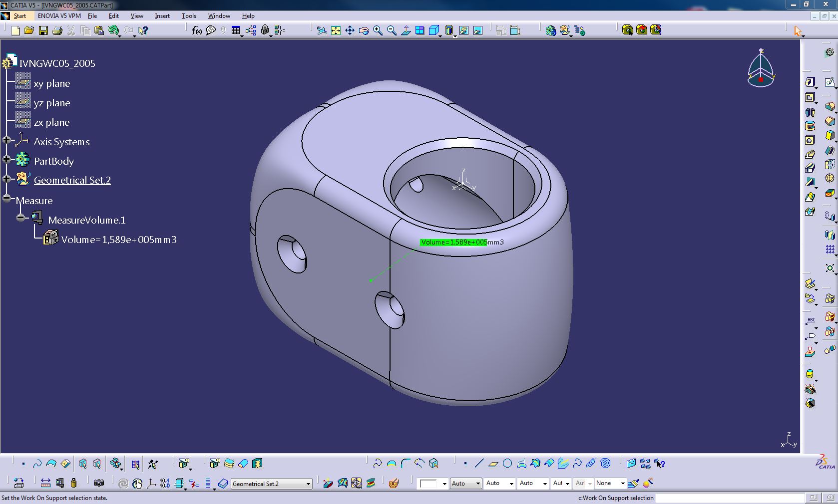Print using the printer icon
Image resolution: width=838 pixels, height=504 pixels.
(x=57, y=30)
